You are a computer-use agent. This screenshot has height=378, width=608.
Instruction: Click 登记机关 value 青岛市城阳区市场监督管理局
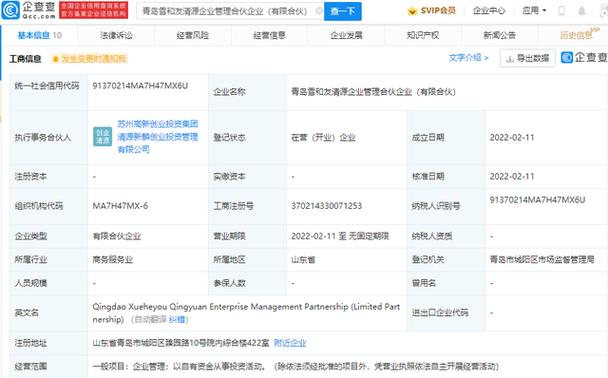(x=542, y=260)
